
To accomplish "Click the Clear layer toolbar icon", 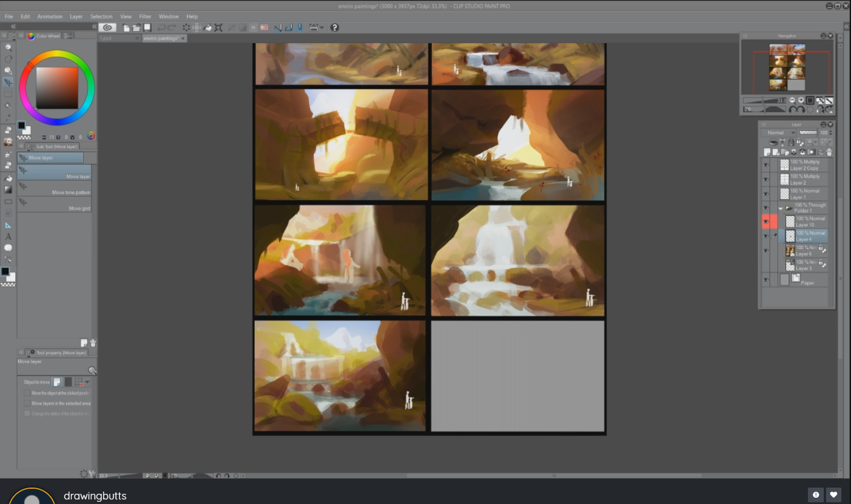I will (186, 27).
